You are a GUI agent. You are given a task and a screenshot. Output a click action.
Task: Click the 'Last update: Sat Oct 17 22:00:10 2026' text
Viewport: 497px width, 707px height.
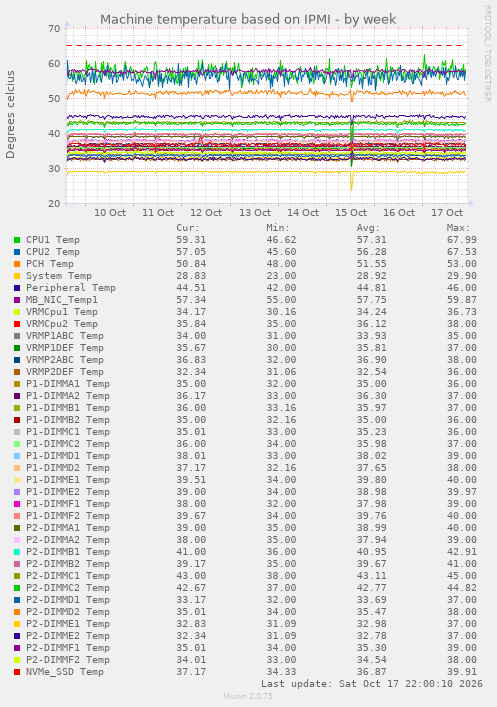tap(372, 684)
